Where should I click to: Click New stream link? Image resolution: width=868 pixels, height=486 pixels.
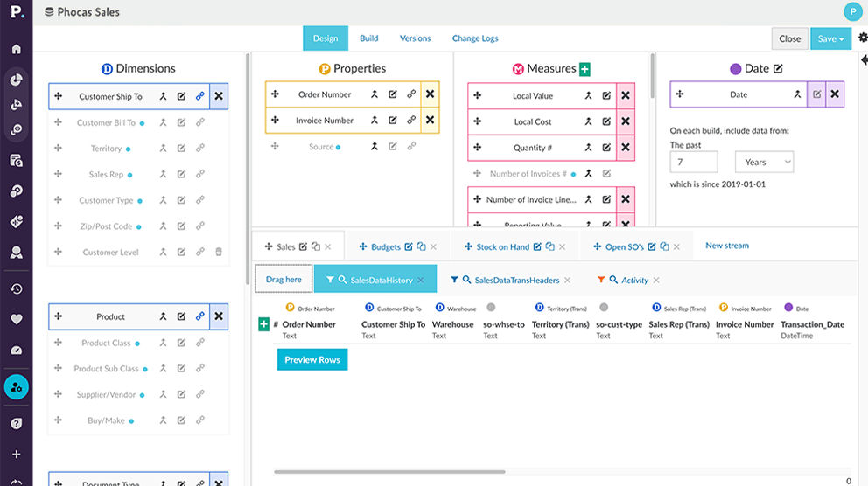[x=727, y=246]
